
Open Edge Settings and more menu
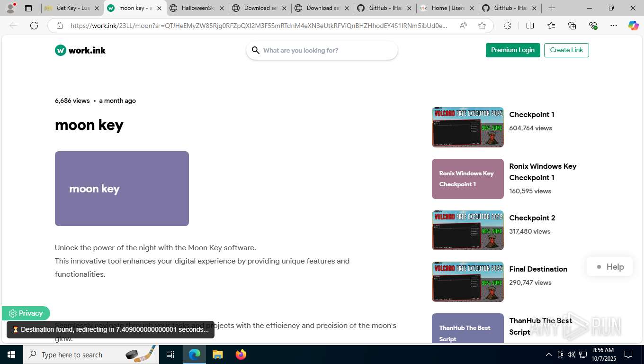[614, 26]
